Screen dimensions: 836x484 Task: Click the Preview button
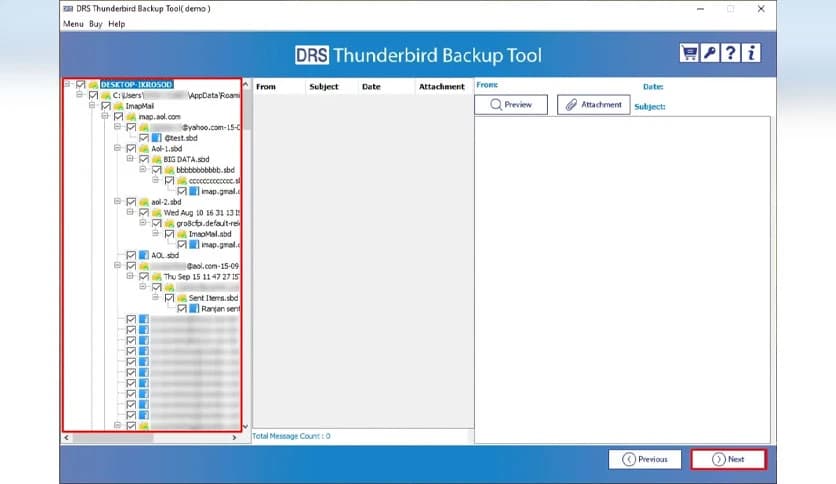tap(511, 104)
